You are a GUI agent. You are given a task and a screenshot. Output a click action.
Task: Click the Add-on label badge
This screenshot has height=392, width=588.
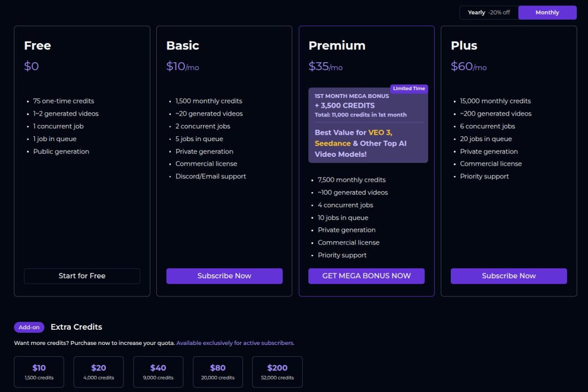29,327
